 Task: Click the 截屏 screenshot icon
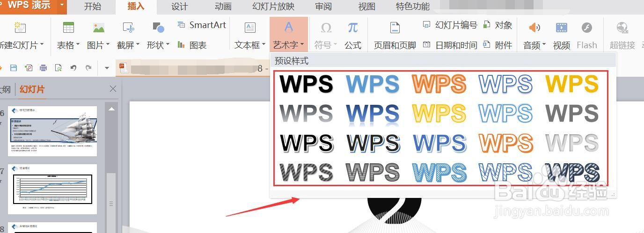(x=128, y=28)
